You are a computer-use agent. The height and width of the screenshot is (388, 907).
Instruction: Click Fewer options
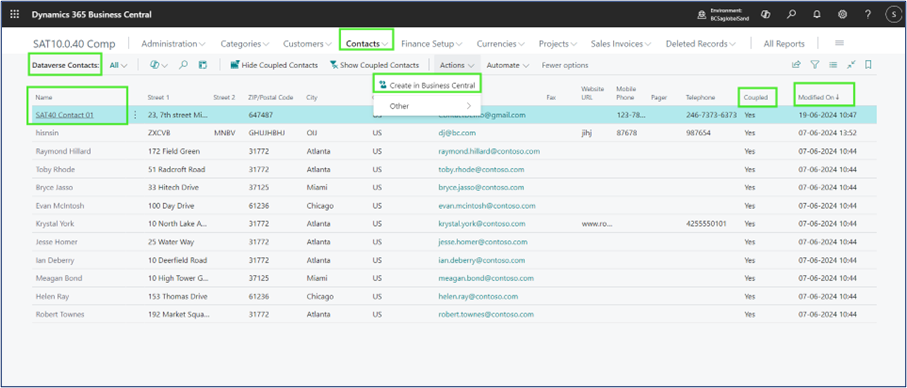(x=565, y=65)
